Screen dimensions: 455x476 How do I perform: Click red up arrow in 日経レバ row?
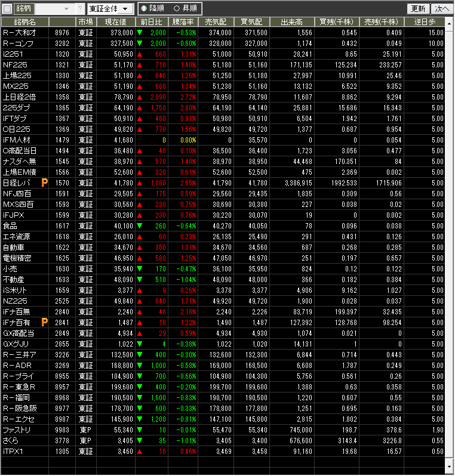(x=140, y=183)
